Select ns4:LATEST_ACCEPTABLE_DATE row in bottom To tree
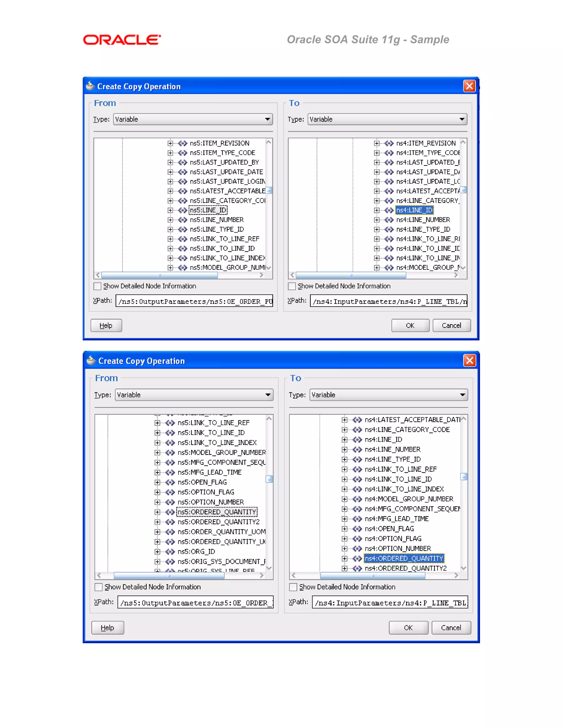This screenshot has height=728, width=563. 412,420
